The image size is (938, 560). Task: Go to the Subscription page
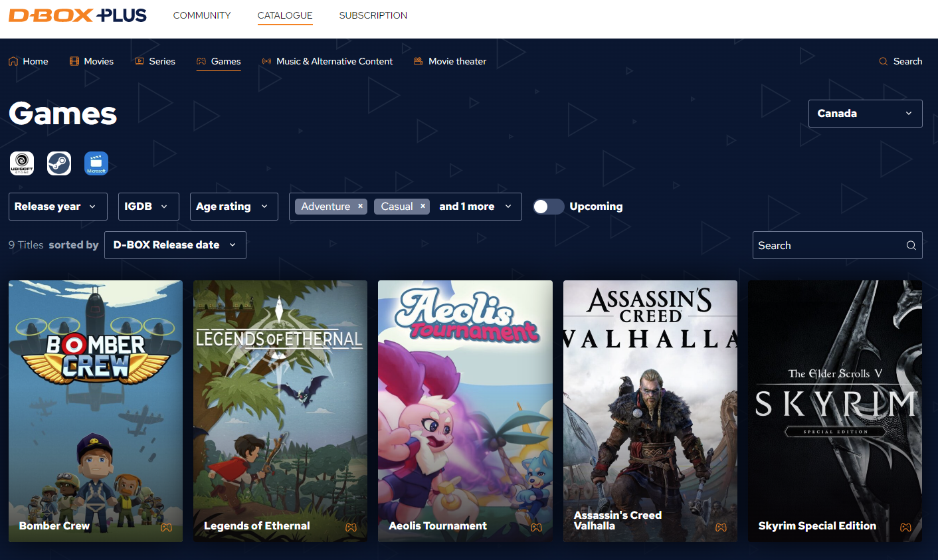click(373, 15)
